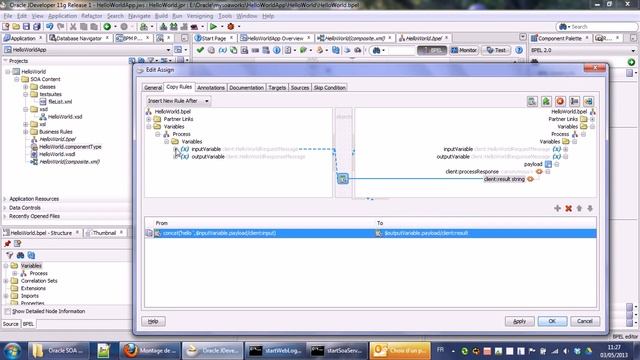640x360 pixels.
Task: Switch to Source view at editor bottom
Action: [x=11, y=324]
